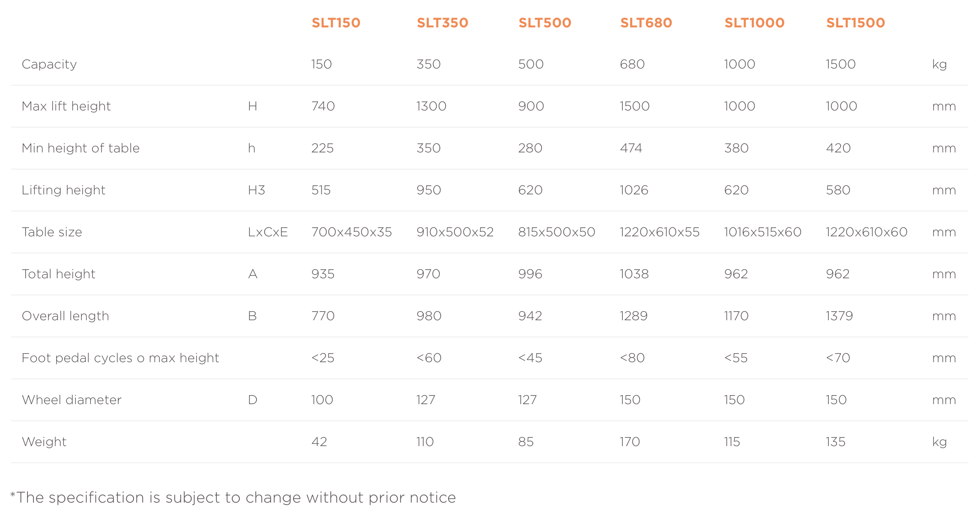The height and width of the screenshot is (524, 980).
Task: Click the specification change notice footnote
Action: (233, 497)
